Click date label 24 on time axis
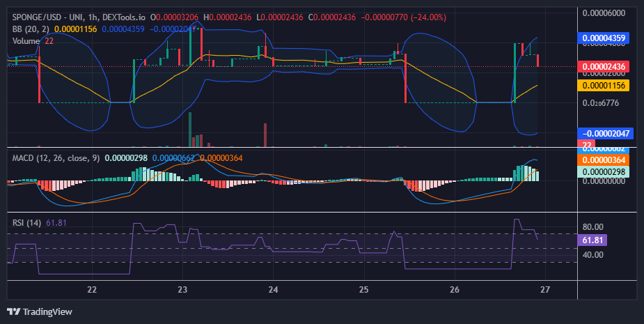The height and width of the screenshot is (324, 644). [273, 289]
